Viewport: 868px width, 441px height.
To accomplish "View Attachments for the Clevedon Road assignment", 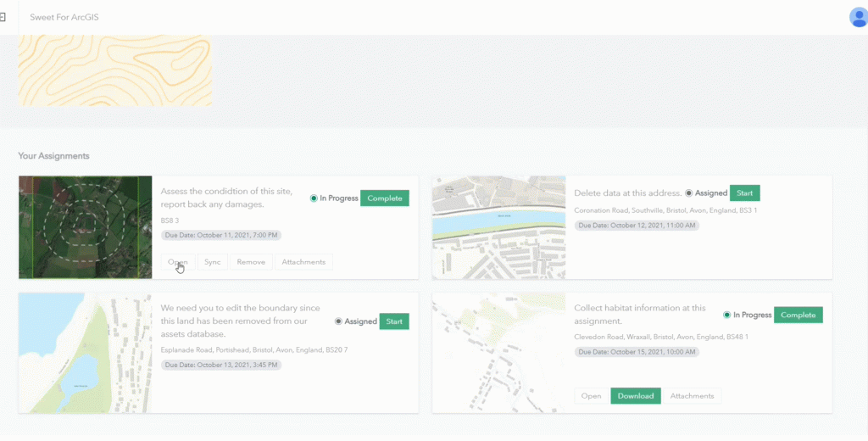I will click(692, 396).
